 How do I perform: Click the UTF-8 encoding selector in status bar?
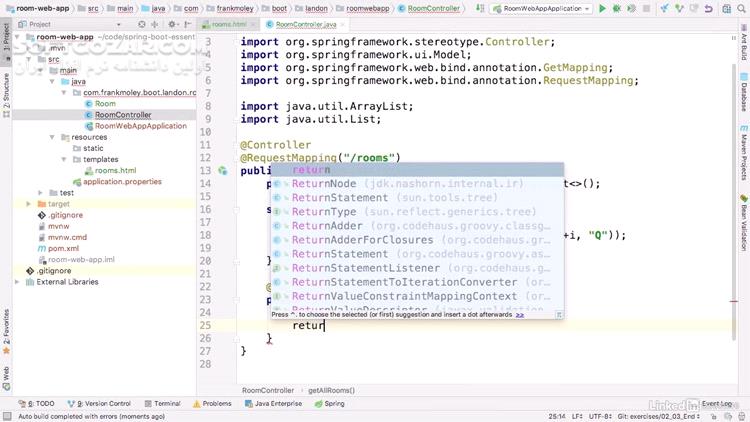coord(600,417)
